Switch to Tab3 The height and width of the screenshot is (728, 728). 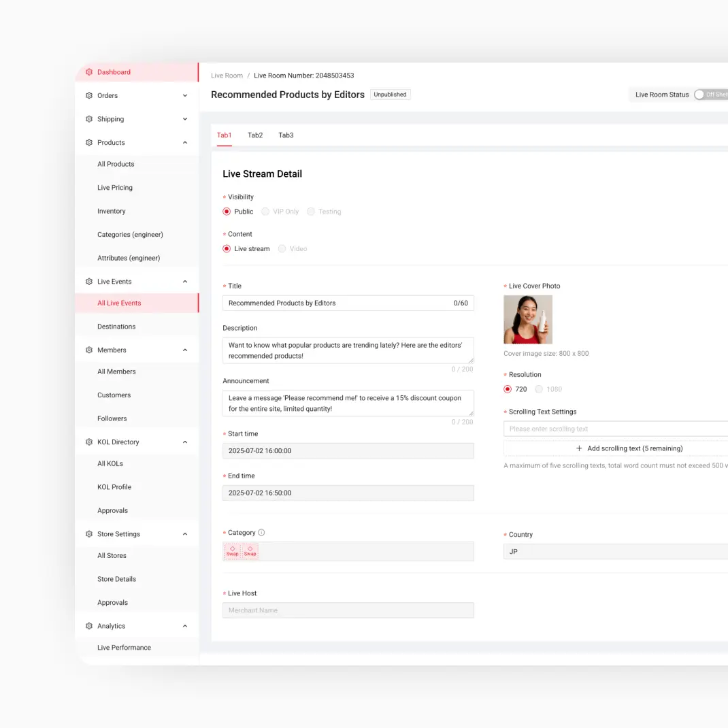(286, 135)
